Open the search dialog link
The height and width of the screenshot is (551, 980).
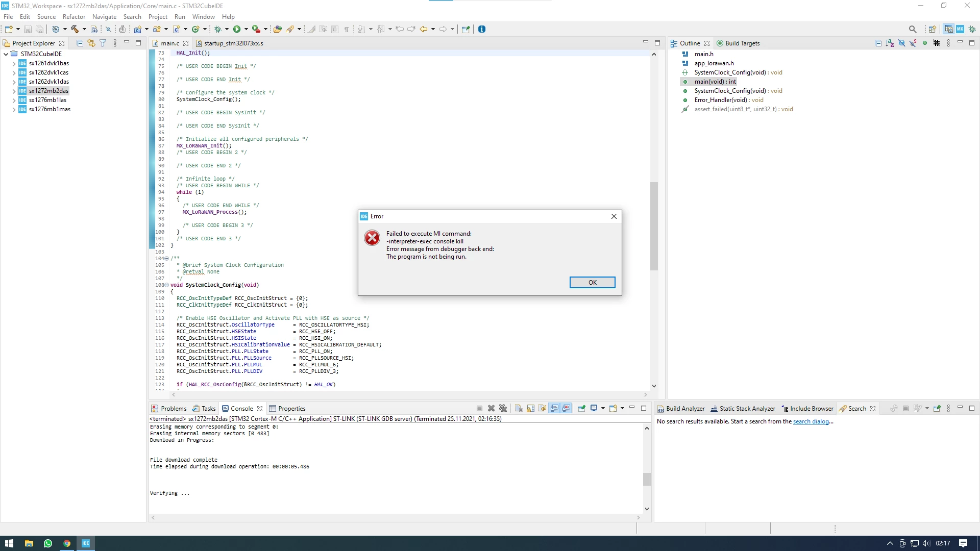[811, 421]
